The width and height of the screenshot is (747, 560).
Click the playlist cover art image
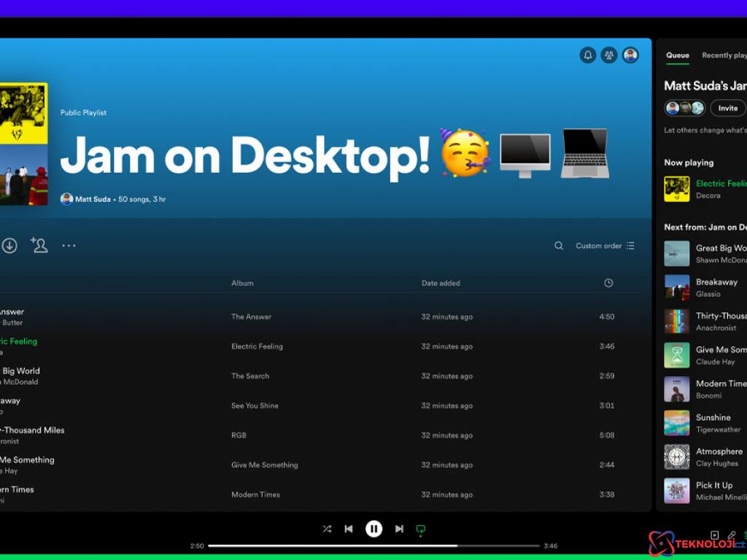coord(23,144)
